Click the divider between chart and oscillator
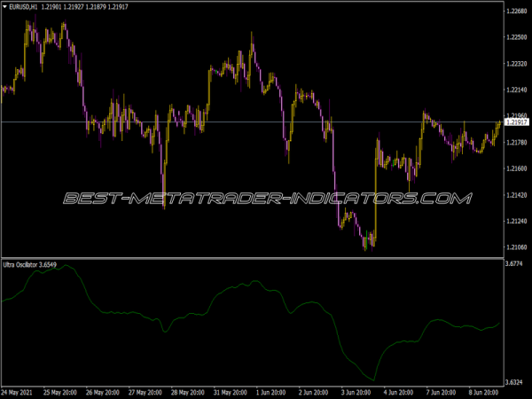 [x=251, y=258]
